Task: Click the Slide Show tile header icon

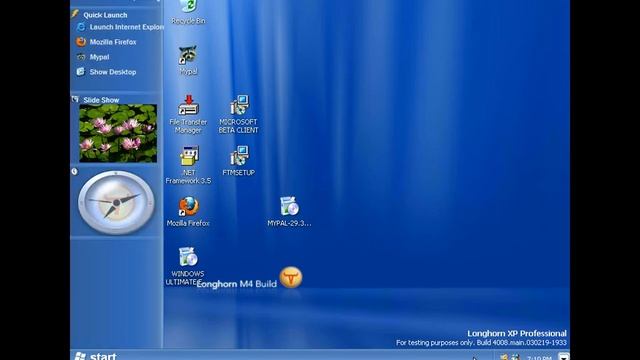Action: point(75,99)
